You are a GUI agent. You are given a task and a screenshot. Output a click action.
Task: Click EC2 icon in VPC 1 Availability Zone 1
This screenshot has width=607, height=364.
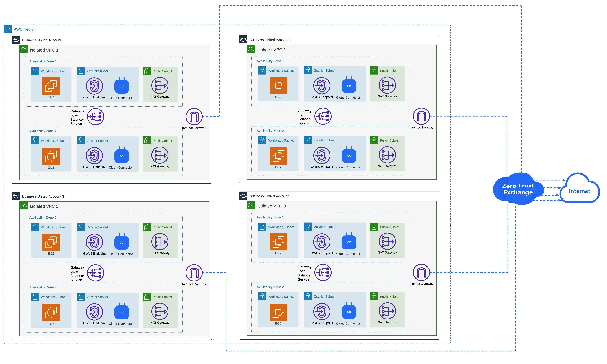tap(51, 86)
